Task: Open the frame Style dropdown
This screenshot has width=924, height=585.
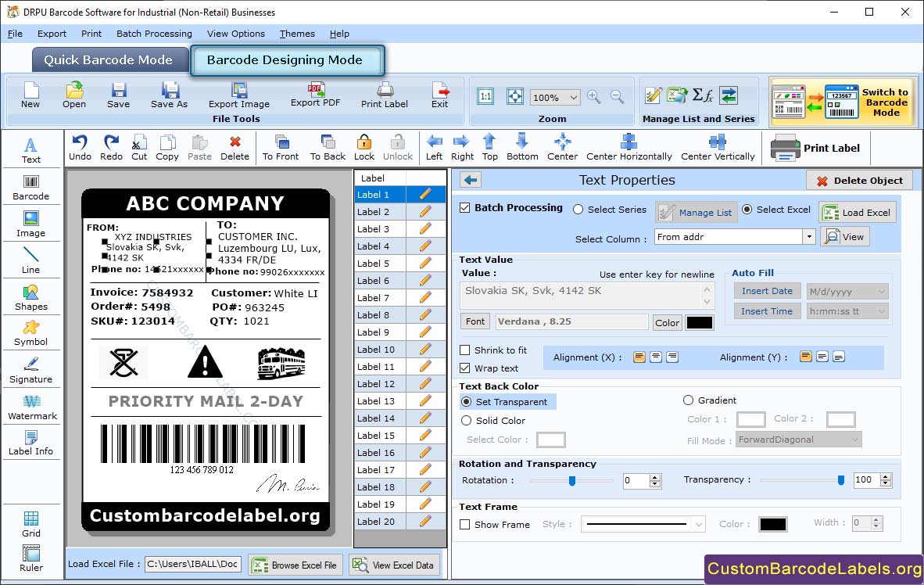Action: point(698,524)
